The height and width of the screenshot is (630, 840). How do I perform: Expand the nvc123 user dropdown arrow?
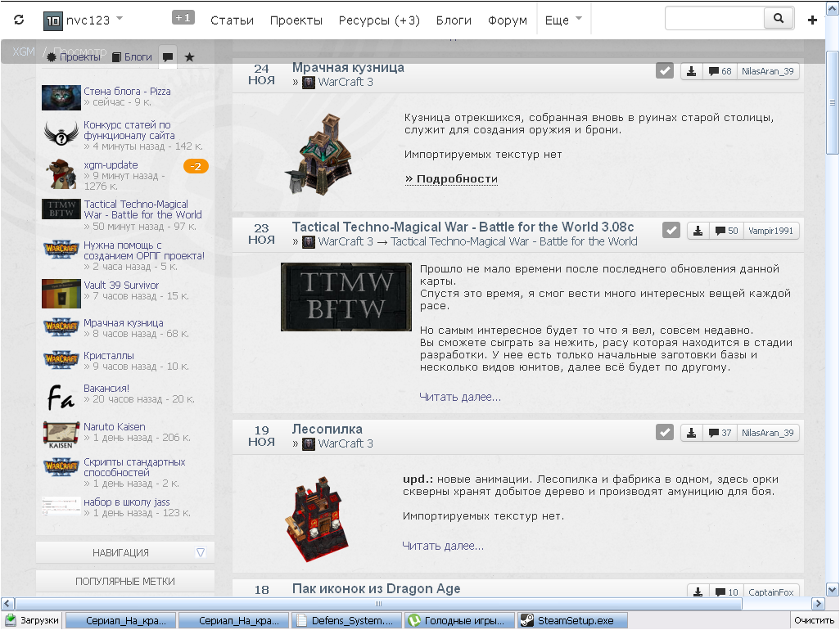click(x=120, y=19)
